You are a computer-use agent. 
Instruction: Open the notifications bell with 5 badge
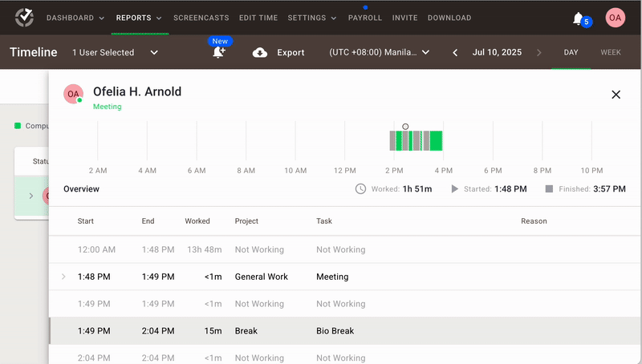[581, 18]
